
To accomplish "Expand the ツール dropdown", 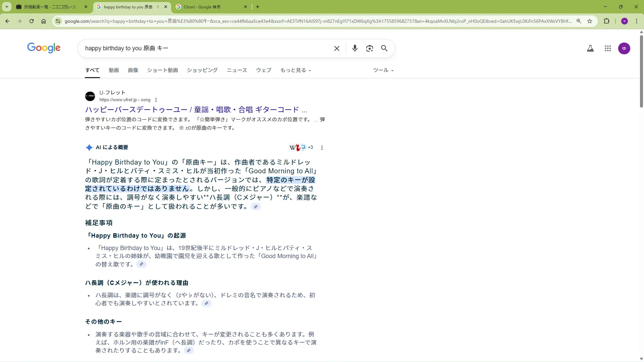I will pyautogui.click(x=383, y=70).
